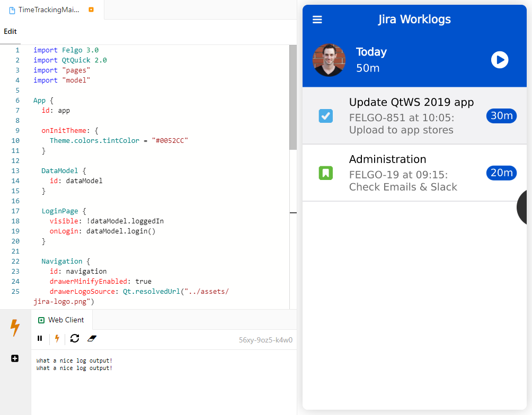Open the Administration worklog entry
532x415 pixels.
coord(403,173)
